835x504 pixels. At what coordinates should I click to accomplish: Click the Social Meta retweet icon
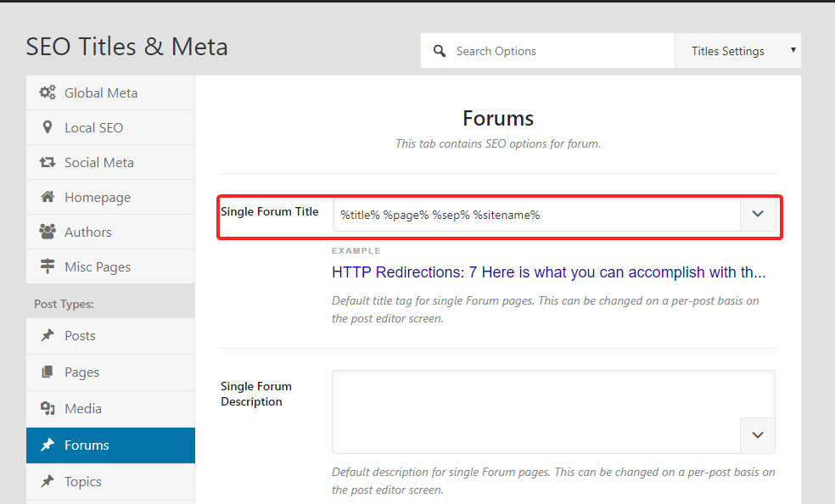point(48,162)
